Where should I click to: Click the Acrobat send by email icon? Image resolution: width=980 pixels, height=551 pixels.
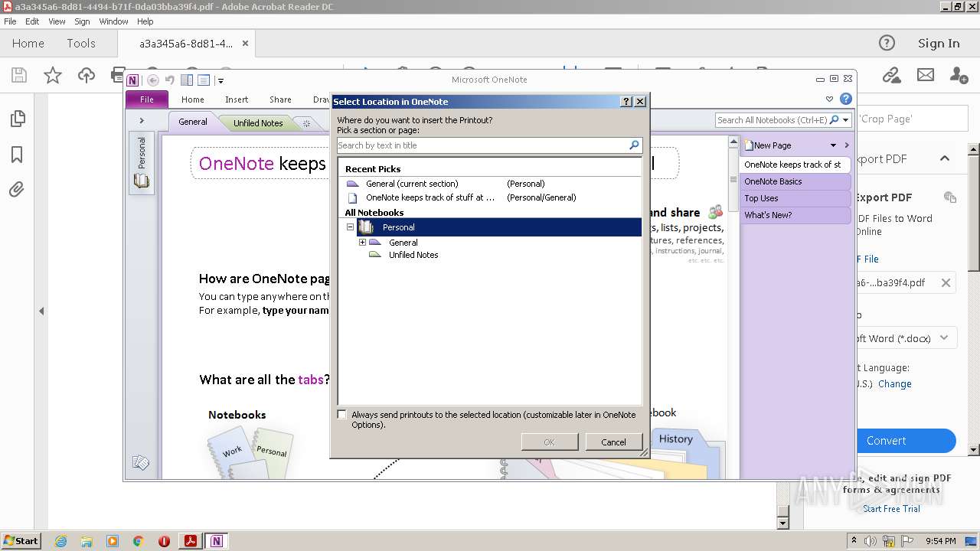(926, 75)
